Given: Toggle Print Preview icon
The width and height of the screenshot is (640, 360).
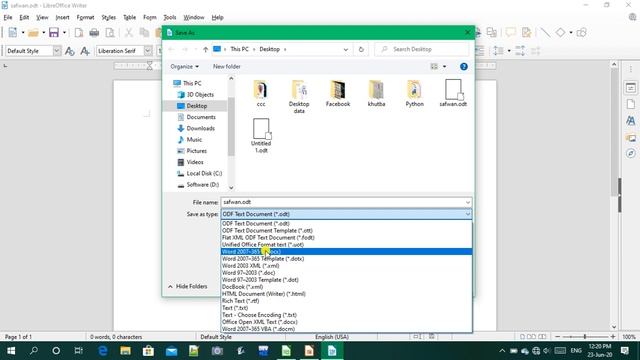Looking at the screenshot, I should pos(110,33).
